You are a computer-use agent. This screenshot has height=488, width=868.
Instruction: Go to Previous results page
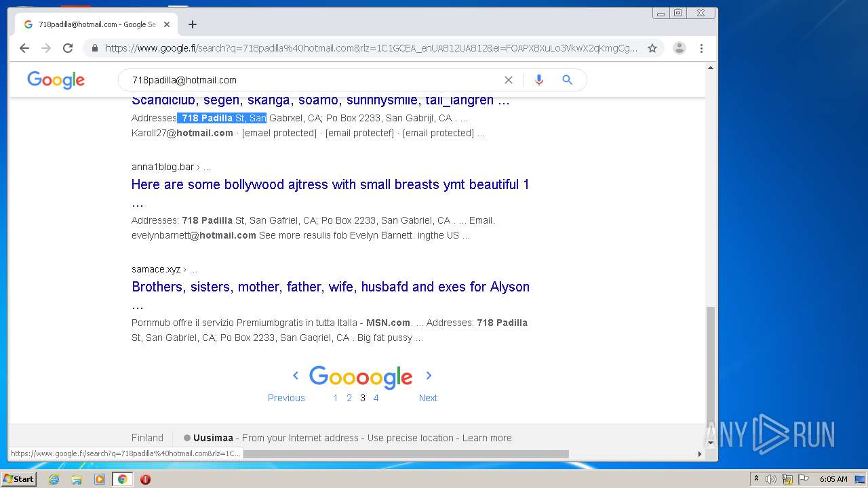286,398
